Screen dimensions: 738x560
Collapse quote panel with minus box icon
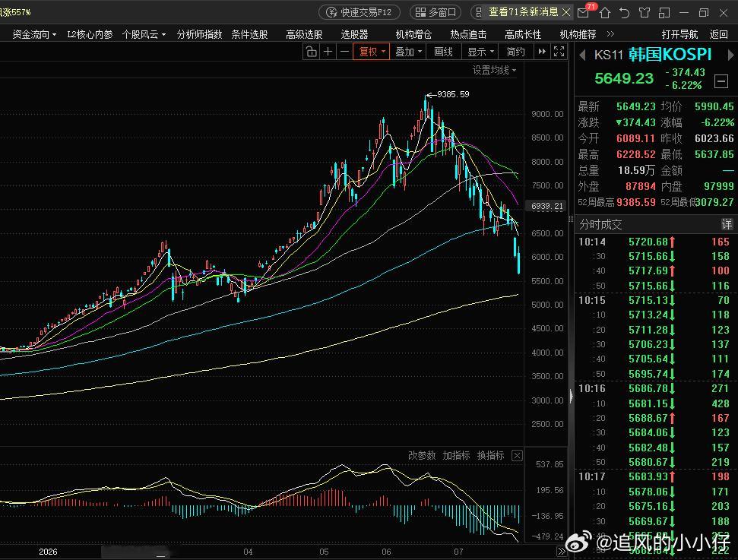click(721, 81)
